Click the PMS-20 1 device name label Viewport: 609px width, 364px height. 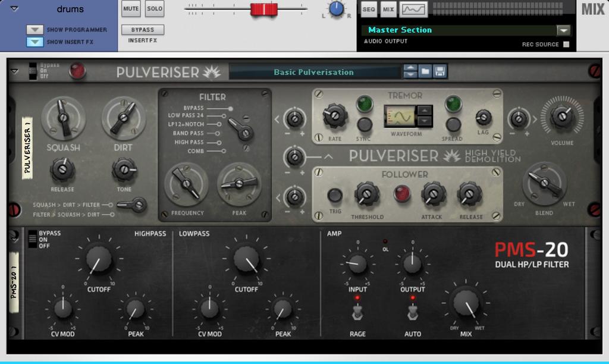click(x=14, y=283)
